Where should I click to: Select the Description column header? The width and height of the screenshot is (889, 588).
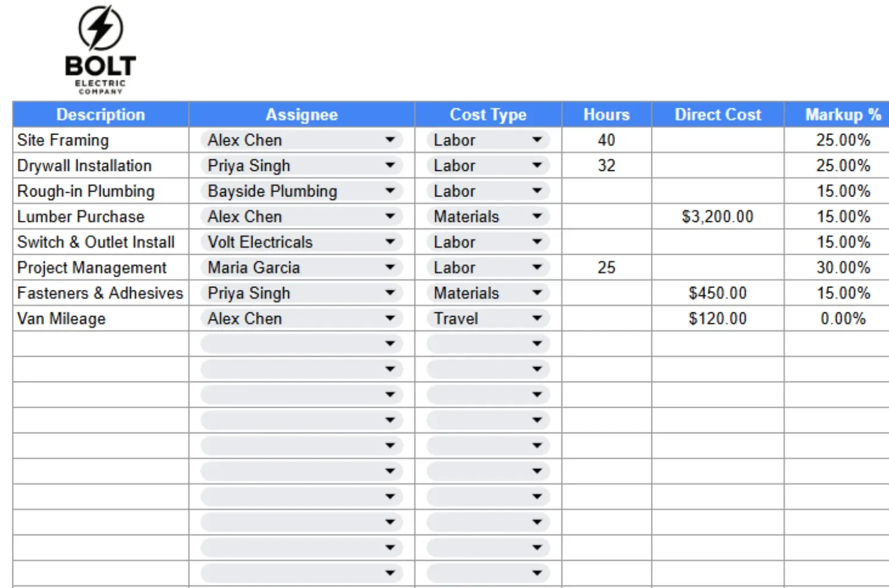(x=101, y=114)
